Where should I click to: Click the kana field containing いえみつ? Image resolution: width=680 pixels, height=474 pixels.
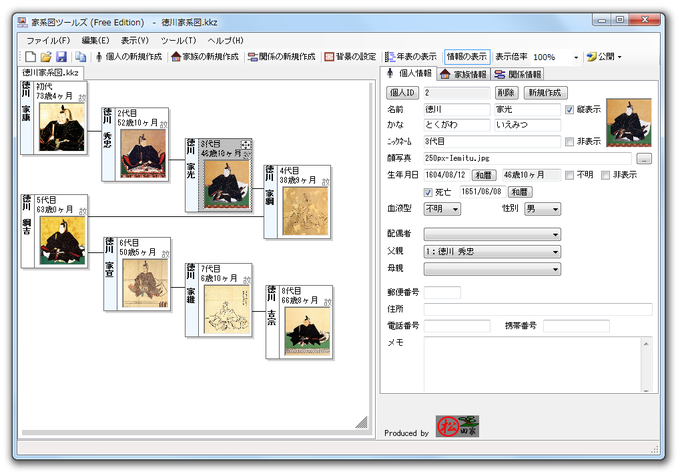[x=528, y=125]
